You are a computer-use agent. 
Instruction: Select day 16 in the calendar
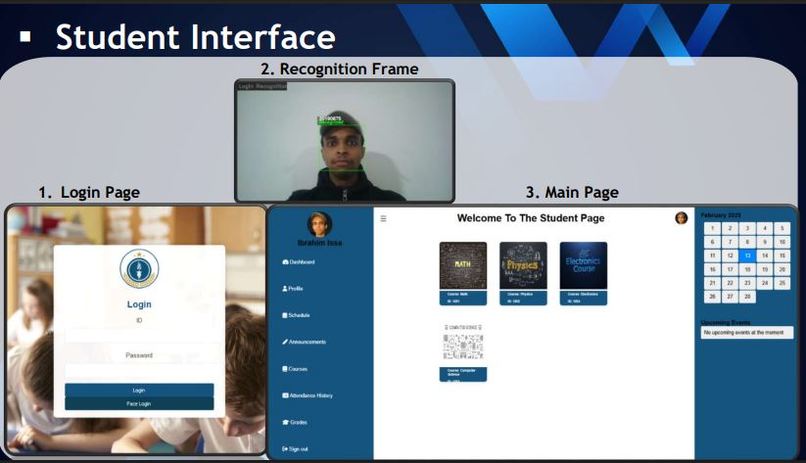click(712, 269)
